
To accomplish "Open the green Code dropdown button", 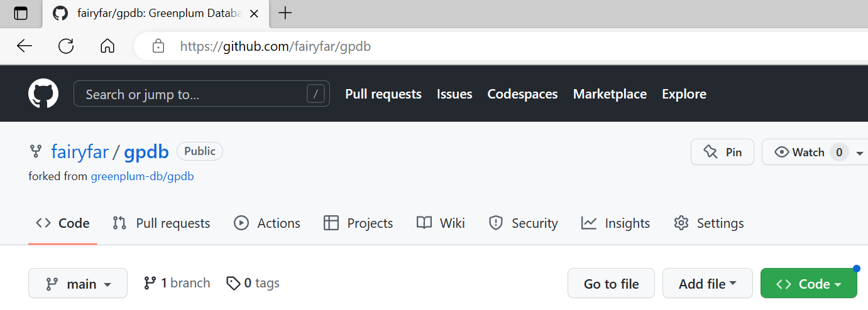I will [x=808, y=284].
